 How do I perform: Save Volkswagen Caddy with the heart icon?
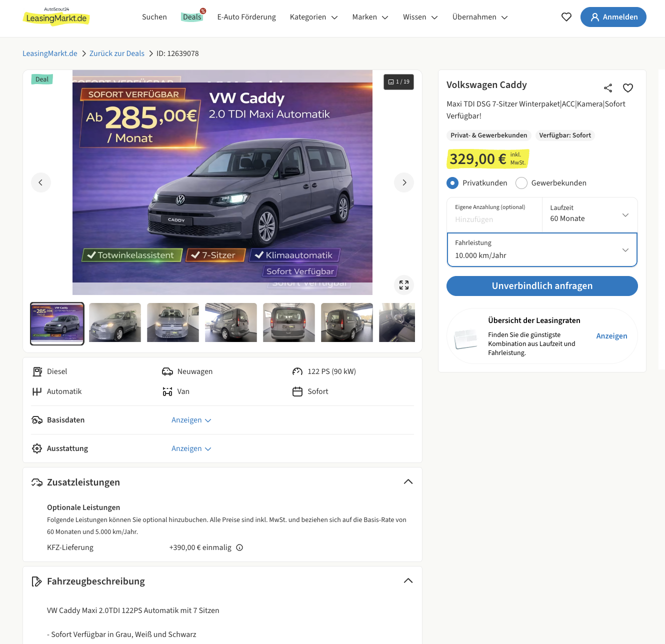(628, 88)
